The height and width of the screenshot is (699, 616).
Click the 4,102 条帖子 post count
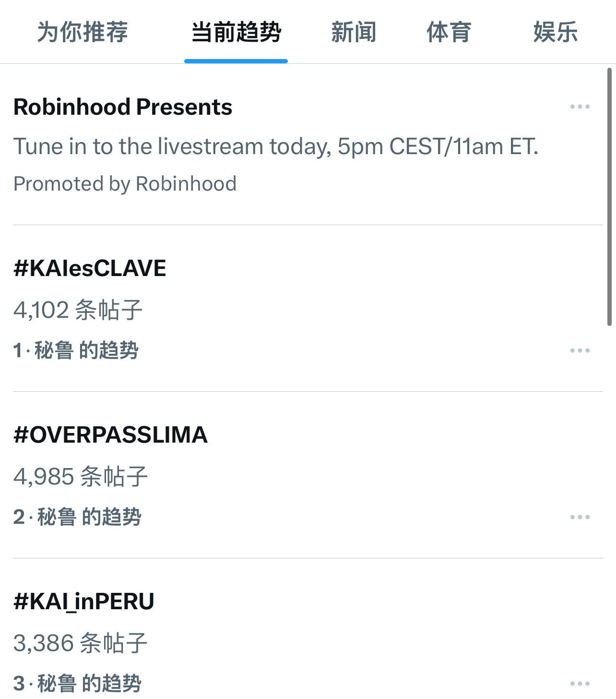tap(78, 310)
